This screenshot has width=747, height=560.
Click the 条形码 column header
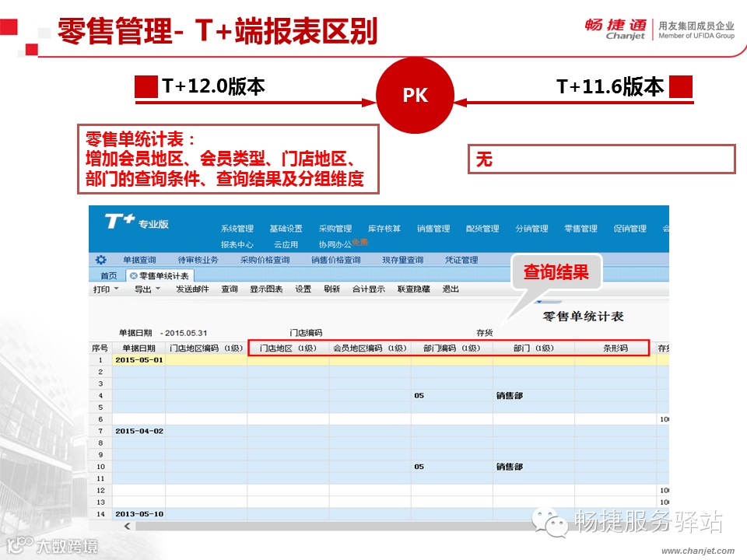click(x=615, y=348)
